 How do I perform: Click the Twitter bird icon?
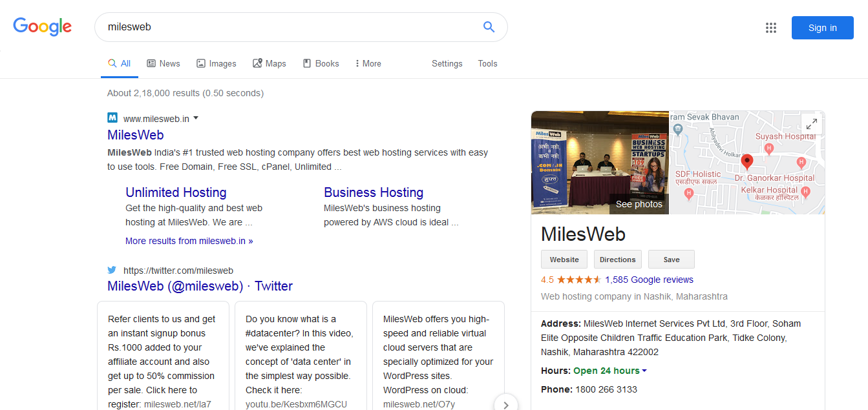[x=112, y=271]
